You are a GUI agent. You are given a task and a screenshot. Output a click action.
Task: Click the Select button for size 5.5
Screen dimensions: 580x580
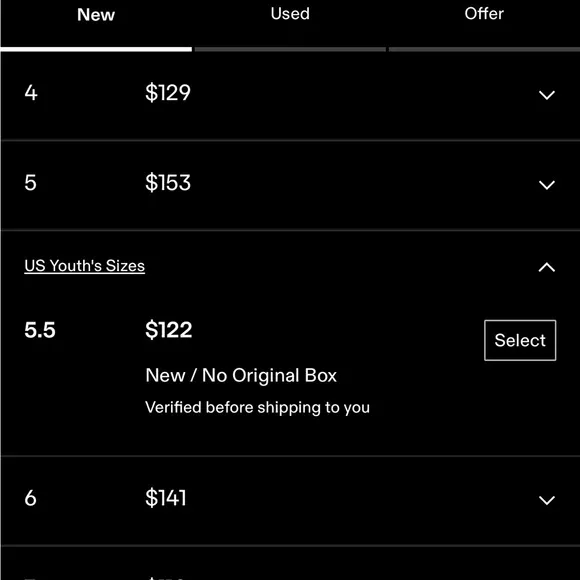pyautogui.click(x=520, y=340)
